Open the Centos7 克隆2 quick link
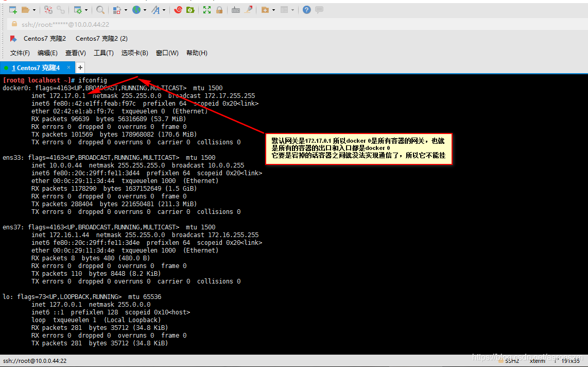 (x=45, y=39)
